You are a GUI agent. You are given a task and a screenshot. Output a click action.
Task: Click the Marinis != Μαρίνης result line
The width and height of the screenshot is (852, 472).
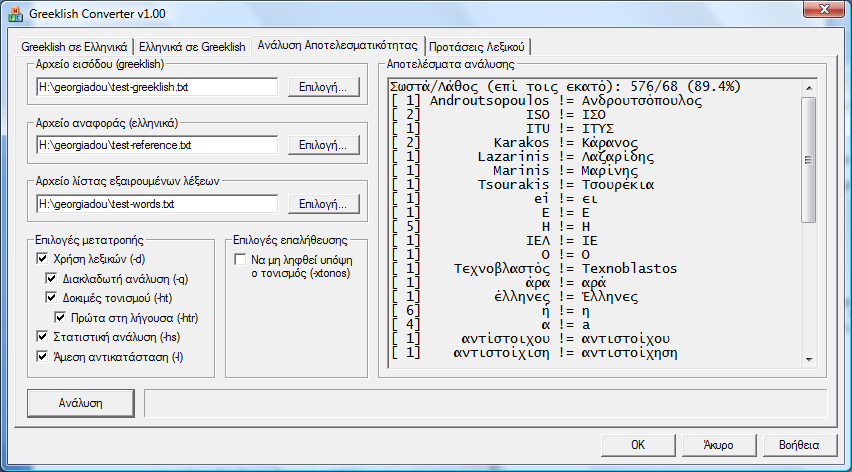point(514,171)
